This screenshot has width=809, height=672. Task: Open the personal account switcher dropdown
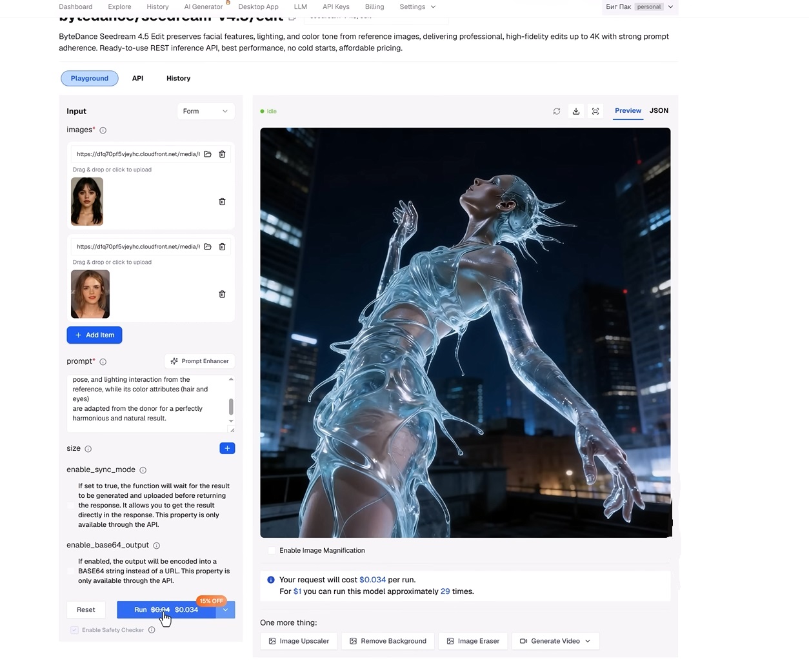(639, 6)
